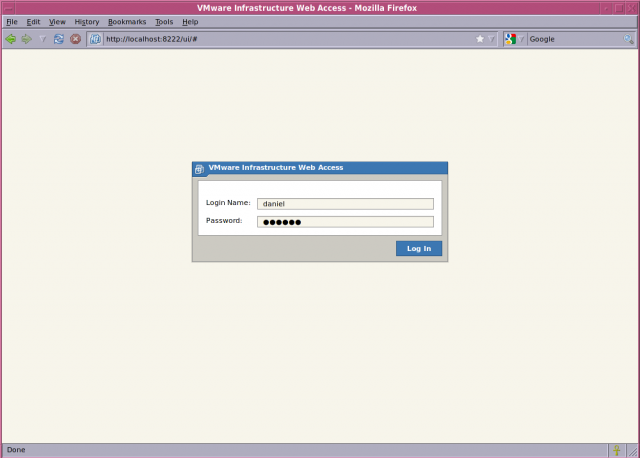Screen dimensions: 640x458
Task: Click the window resize grip in status bar
Action: coord(633,451)
